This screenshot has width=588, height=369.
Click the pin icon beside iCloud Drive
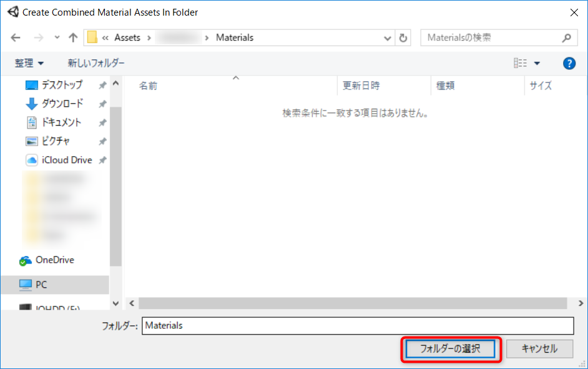point(102,160)
